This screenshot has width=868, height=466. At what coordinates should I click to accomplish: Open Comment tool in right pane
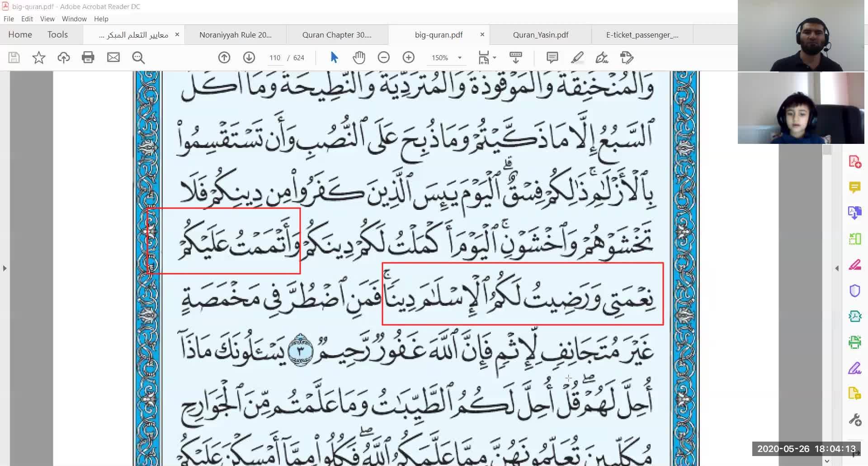854,187
